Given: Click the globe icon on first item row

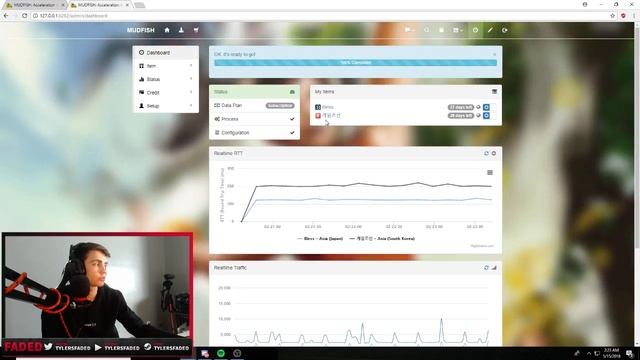Looking at the screenshot, I should coord(478,107).
